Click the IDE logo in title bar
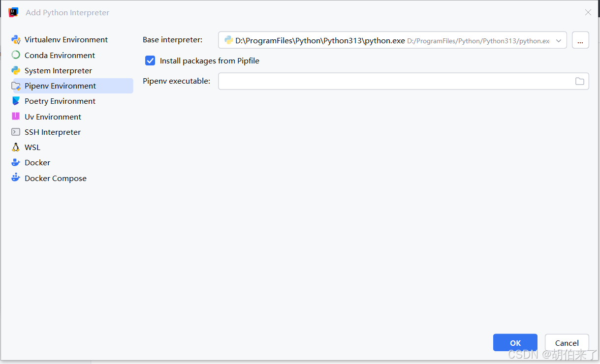 tap(13, 12)
